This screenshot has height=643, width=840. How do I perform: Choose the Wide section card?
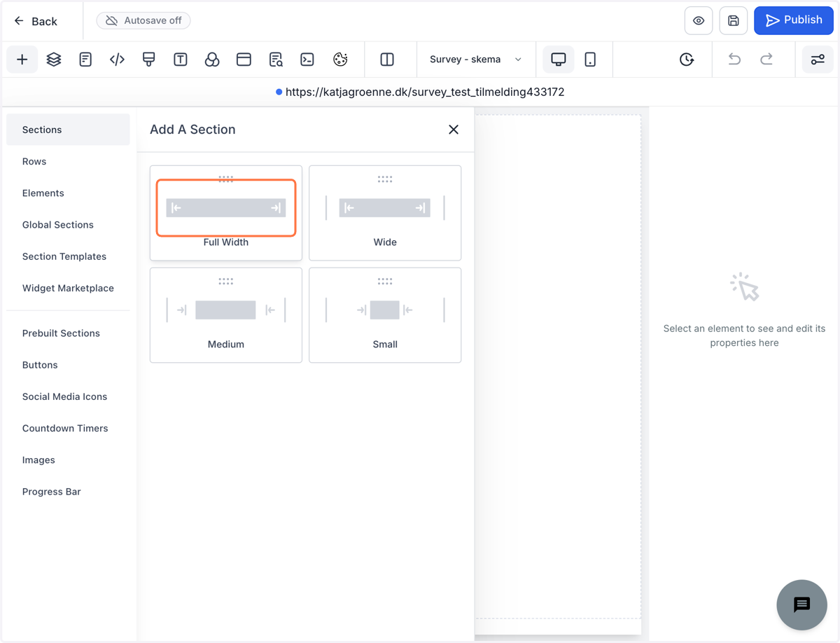point(385,213)
